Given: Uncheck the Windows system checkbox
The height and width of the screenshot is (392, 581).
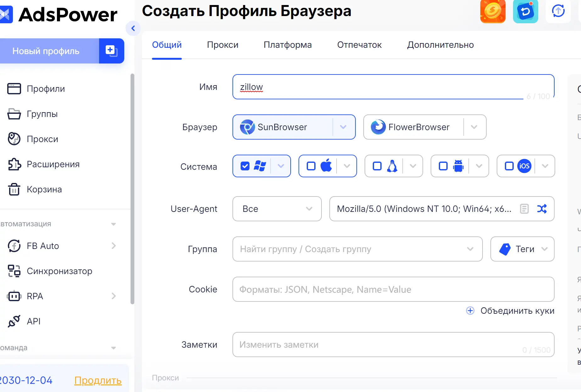Looking at the screenshot, I should (x=245, y=166).
